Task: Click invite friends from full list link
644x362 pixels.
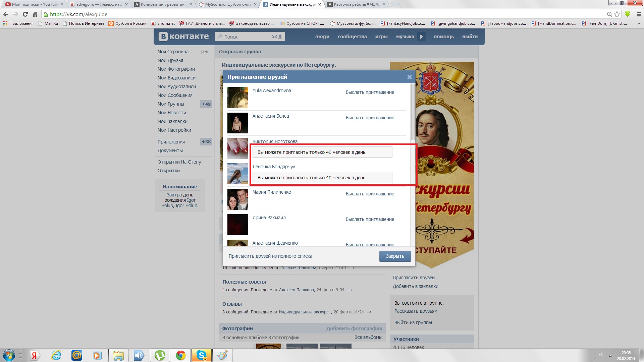Action: coord(270,256)
